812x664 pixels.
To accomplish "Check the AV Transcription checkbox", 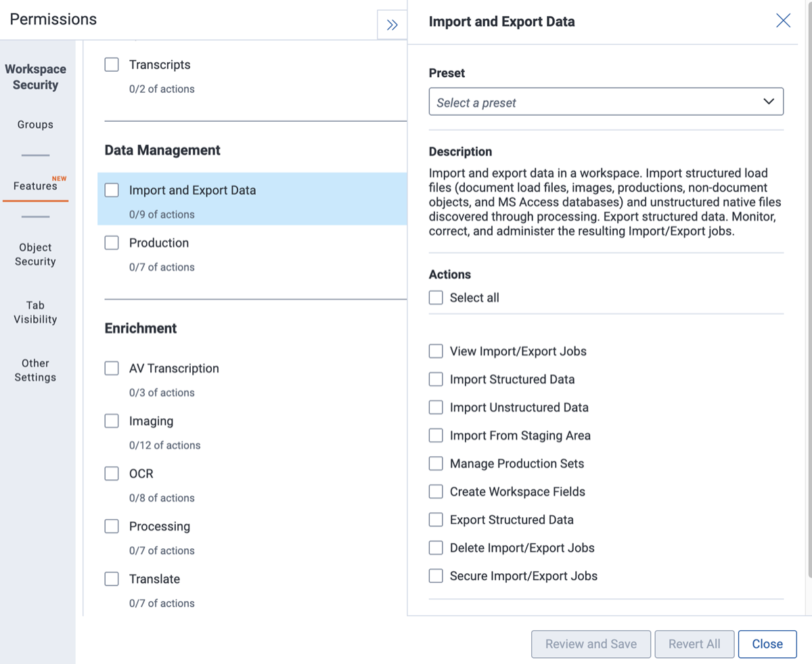I will (112, 368).
